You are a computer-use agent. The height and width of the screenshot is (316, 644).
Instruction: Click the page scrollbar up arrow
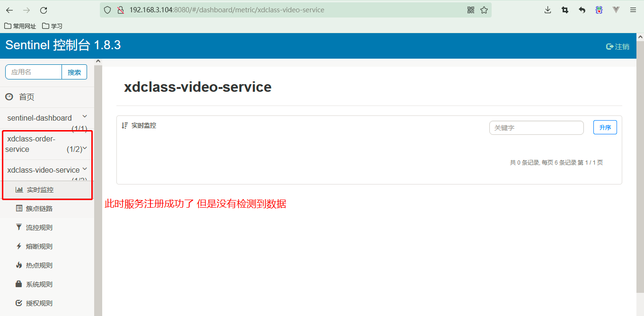pos(640,36)
